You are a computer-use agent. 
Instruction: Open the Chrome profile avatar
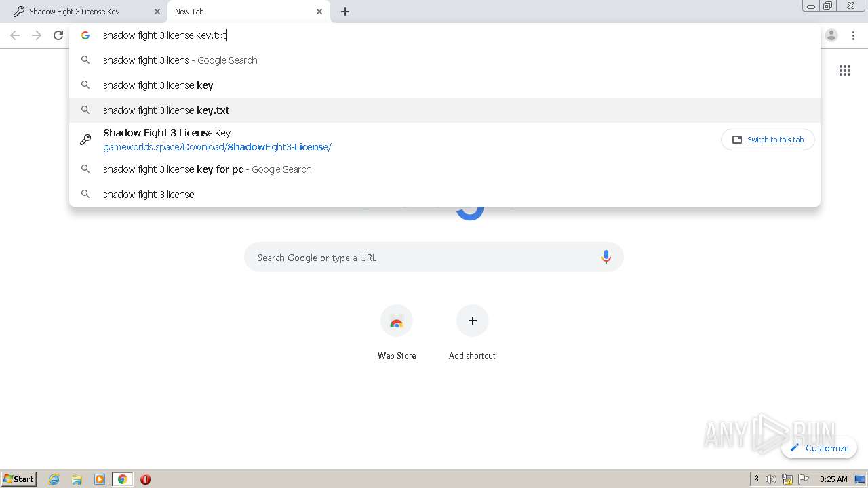point(831,35)
